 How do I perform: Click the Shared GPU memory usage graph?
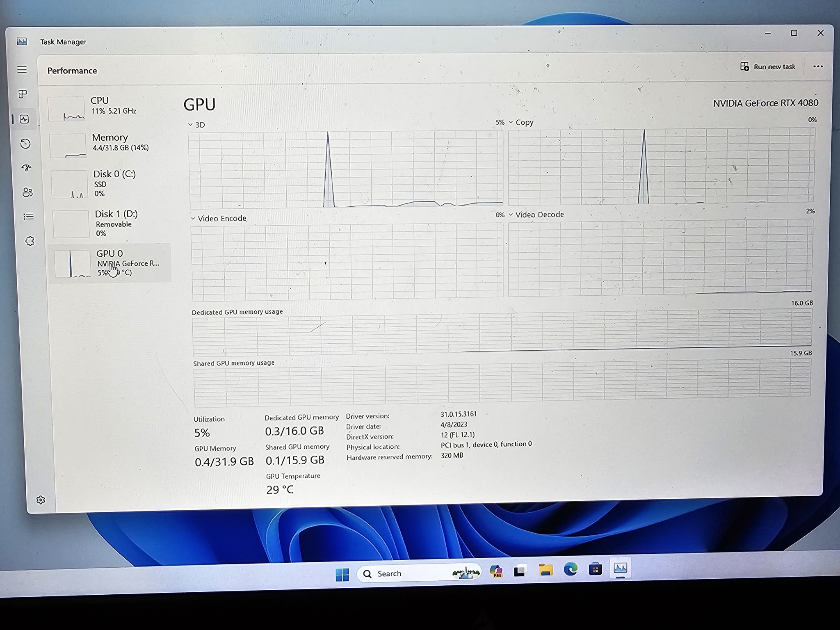(x=502, y=383)
